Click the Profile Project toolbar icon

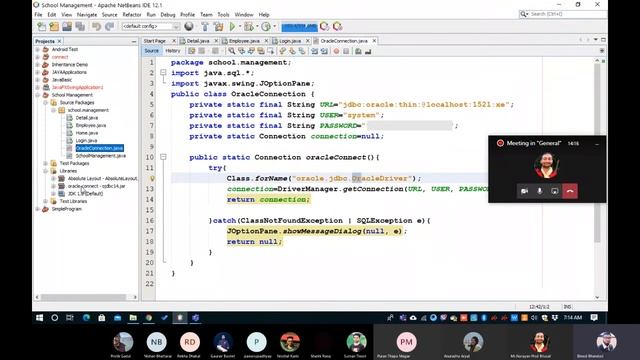click(x=266, y=27)
